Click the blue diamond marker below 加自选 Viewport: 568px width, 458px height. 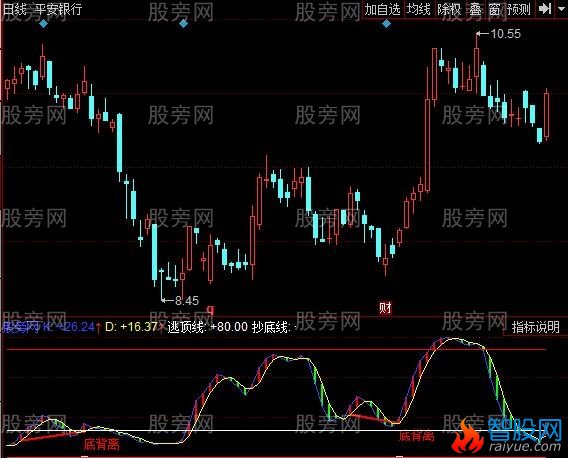pyautogui.click(x=387, y=24)
